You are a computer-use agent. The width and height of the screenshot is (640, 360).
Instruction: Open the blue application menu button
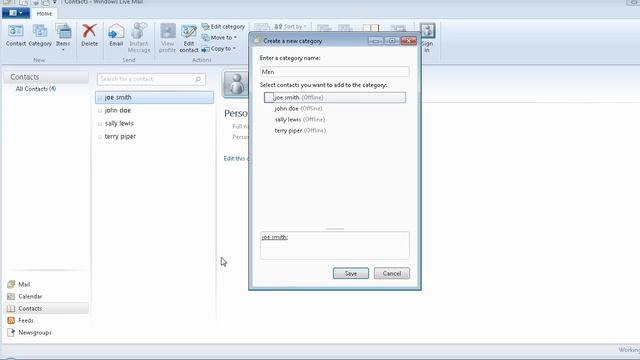click(16, 13)
